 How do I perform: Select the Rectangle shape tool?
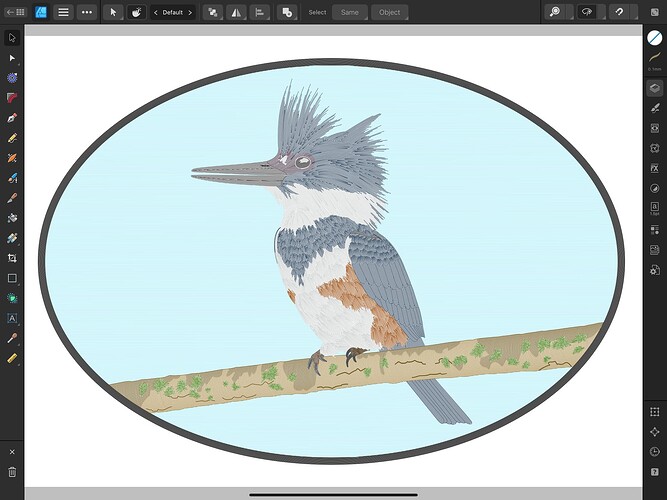12,278
